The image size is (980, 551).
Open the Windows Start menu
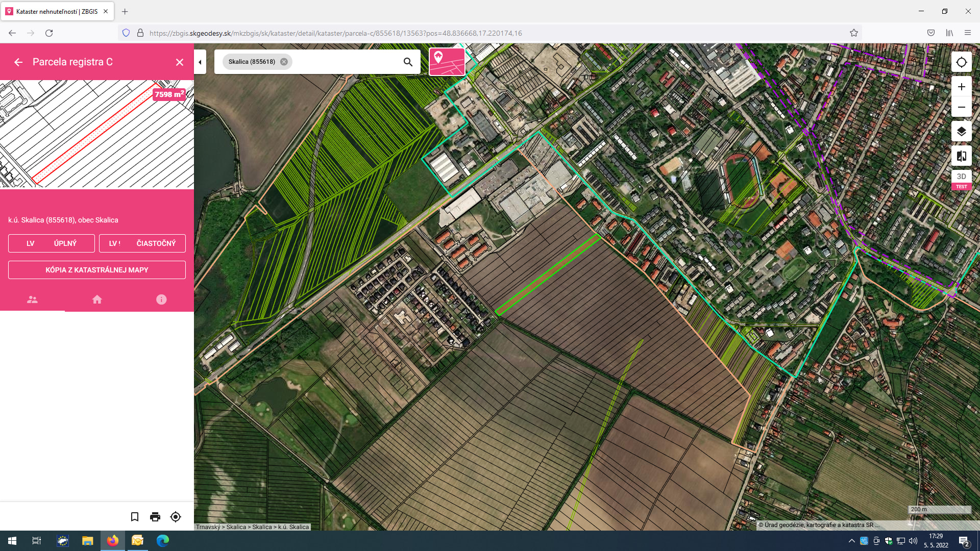click(12, 541)
